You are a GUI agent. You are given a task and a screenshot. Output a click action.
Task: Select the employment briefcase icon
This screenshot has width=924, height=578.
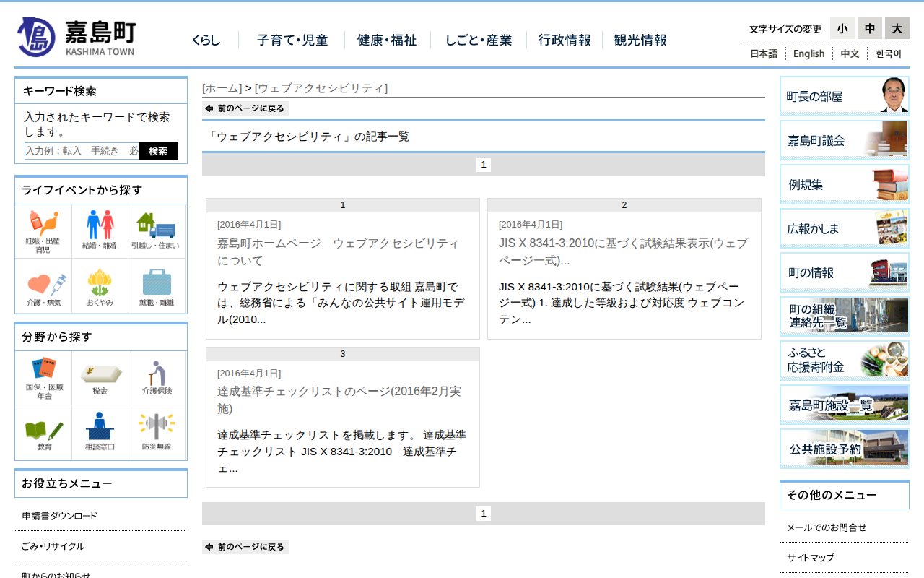pos(157,288)
